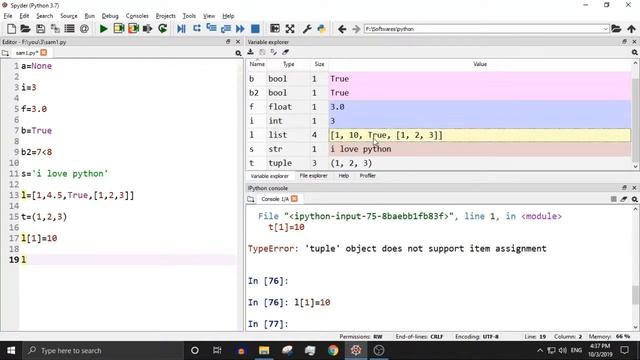Open the console options pencil icon

tap(624, 199)
